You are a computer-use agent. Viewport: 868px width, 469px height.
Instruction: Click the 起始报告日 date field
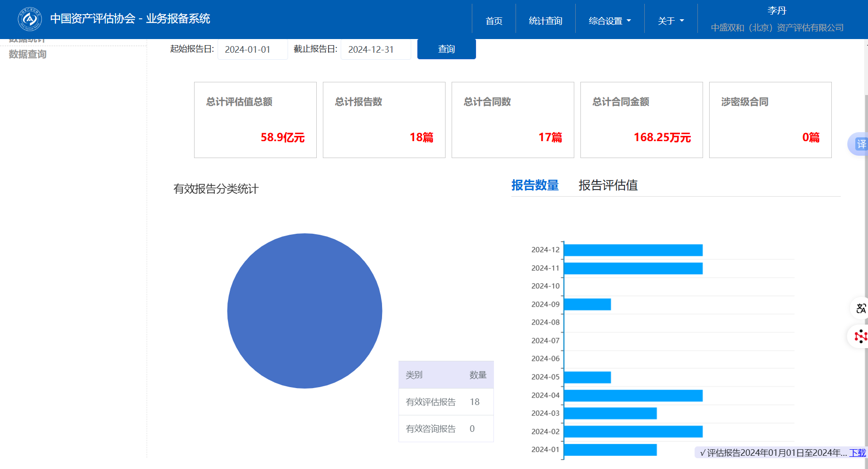[x=252, y=49]
